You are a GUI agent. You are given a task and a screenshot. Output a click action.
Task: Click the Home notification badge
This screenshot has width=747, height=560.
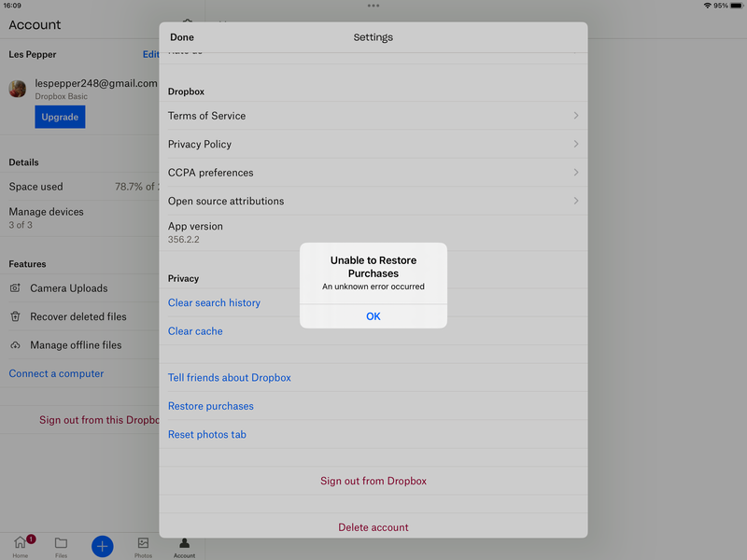coord(31,539)
